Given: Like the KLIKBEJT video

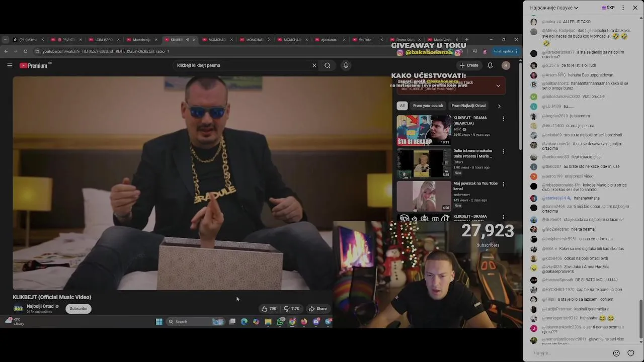Looking at the screenshot, I should pos(269,309).
